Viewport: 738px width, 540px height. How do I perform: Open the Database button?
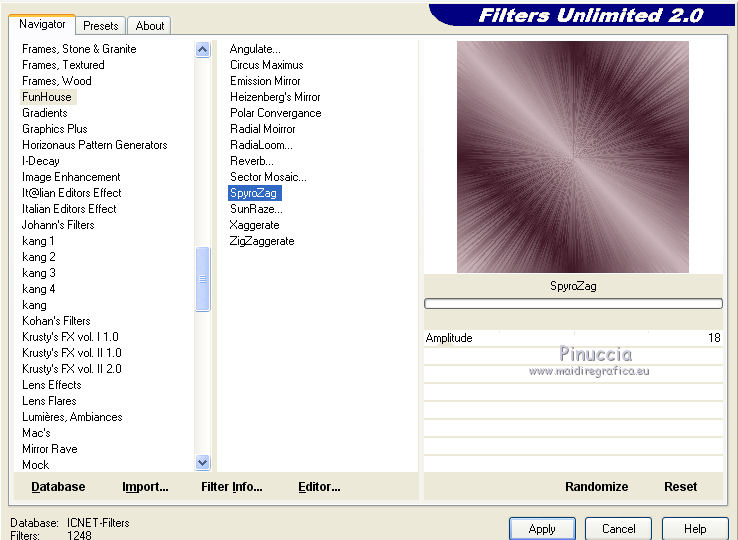point(58,486)
